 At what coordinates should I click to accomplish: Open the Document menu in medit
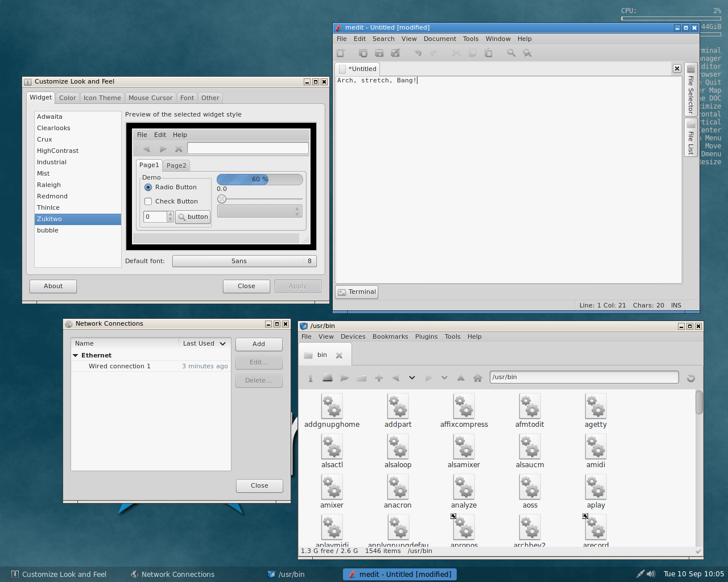(x=440, y=39)
